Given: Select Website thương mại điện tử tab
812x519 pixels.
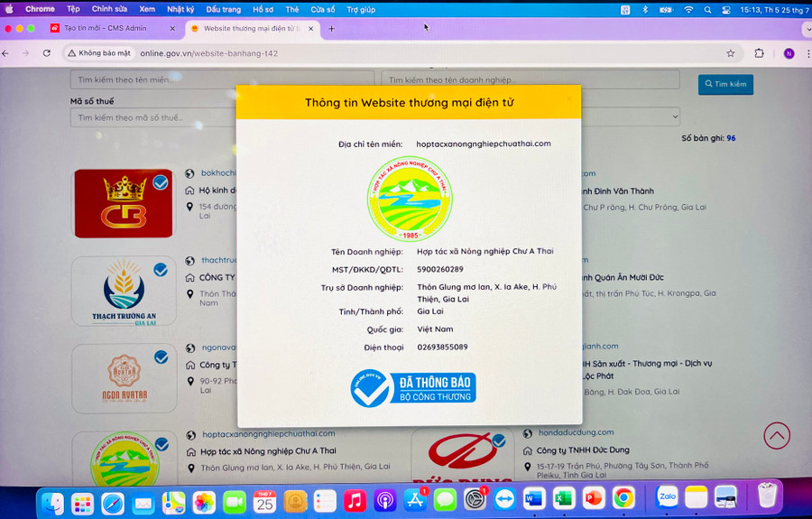Looking at the screenshot, I should click(x=252, y=29).
